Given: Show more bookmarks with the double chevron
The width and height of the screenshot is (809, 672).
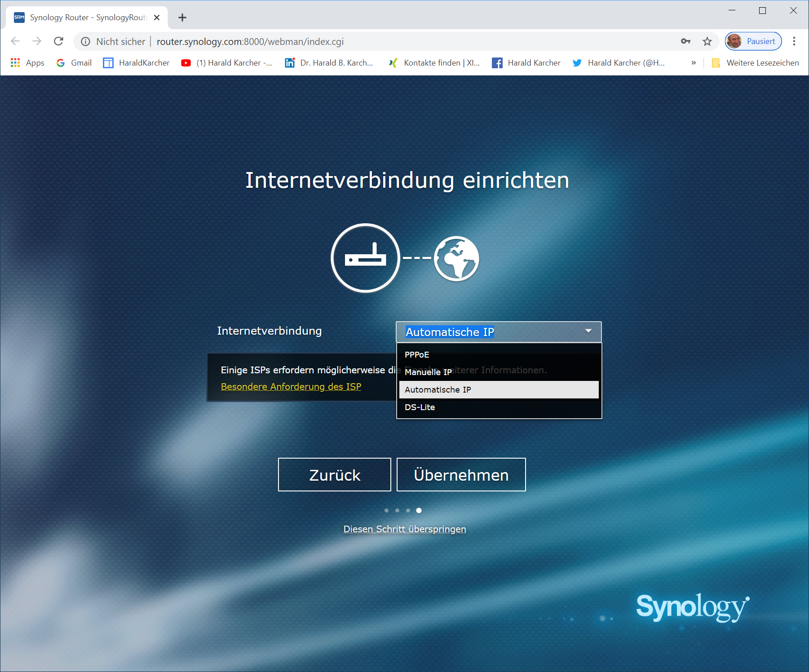Looking at the screenshot, I should (x=694, y=63).
